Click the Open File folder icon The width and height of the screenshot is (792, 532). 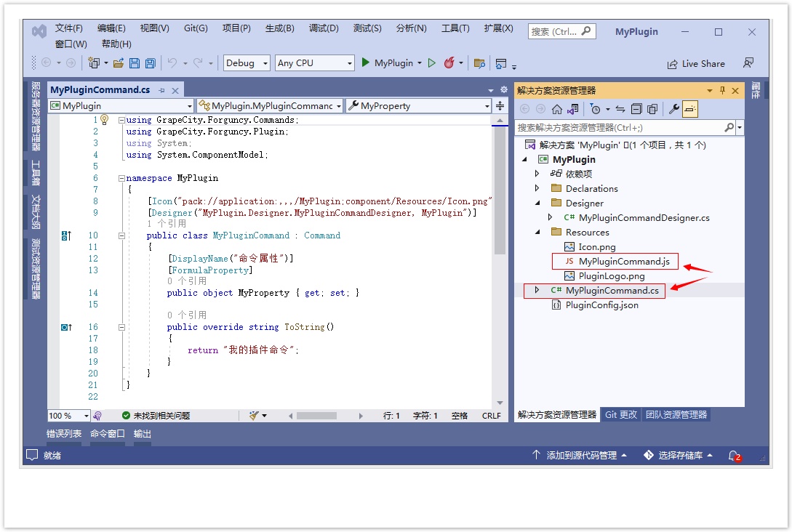point(119,63)
